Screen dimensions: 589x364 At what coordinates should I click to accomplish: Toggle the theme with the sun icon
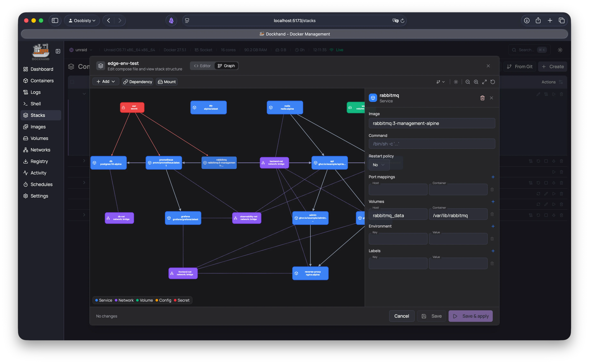tap(560, 50)
